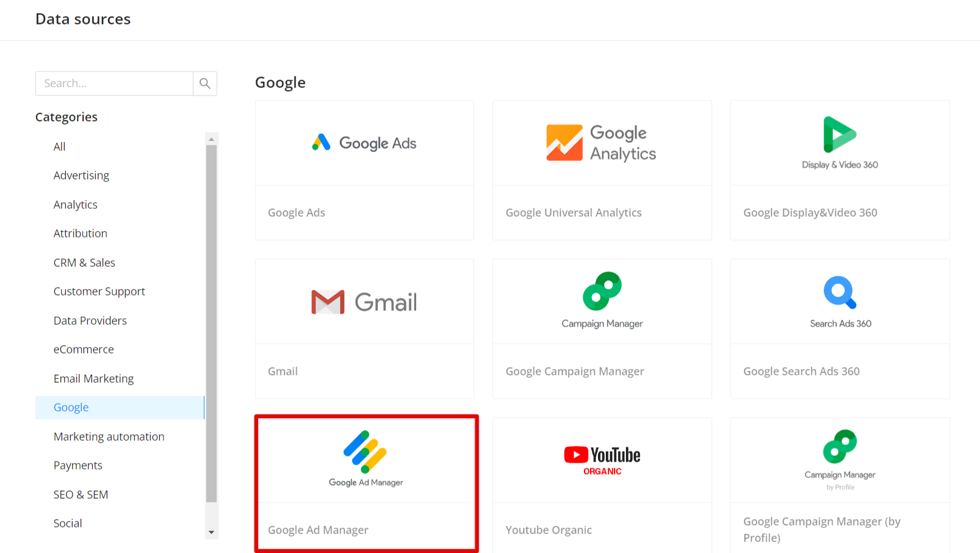Open the Analytics category
This screenshot has height=553, width=980.
coord(75,204)
